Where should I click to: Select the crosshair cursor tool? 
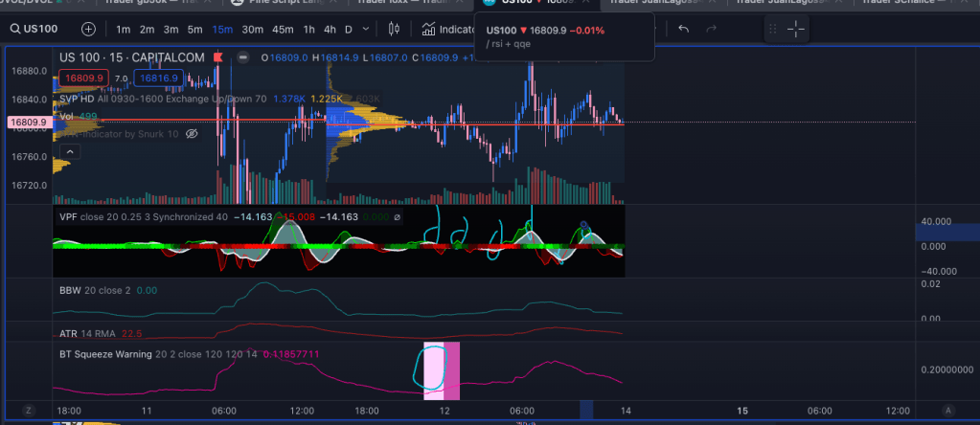796,30
